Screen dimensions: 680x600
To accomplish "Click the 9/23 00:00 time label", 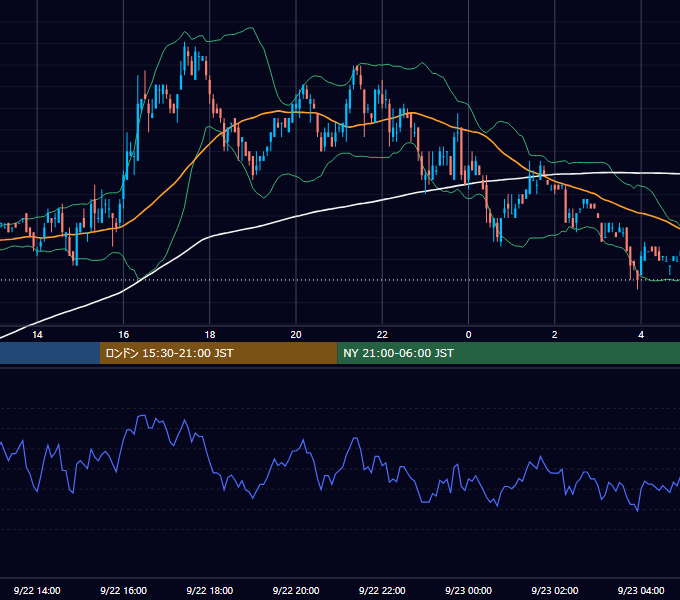I will click(x=468, y=590).
